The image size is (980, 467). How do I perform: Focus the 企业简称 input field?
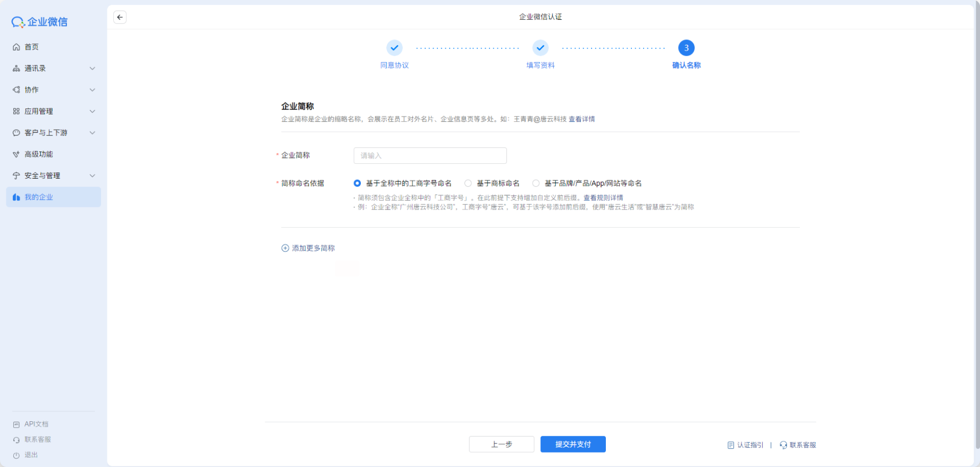tap(430, 156)
